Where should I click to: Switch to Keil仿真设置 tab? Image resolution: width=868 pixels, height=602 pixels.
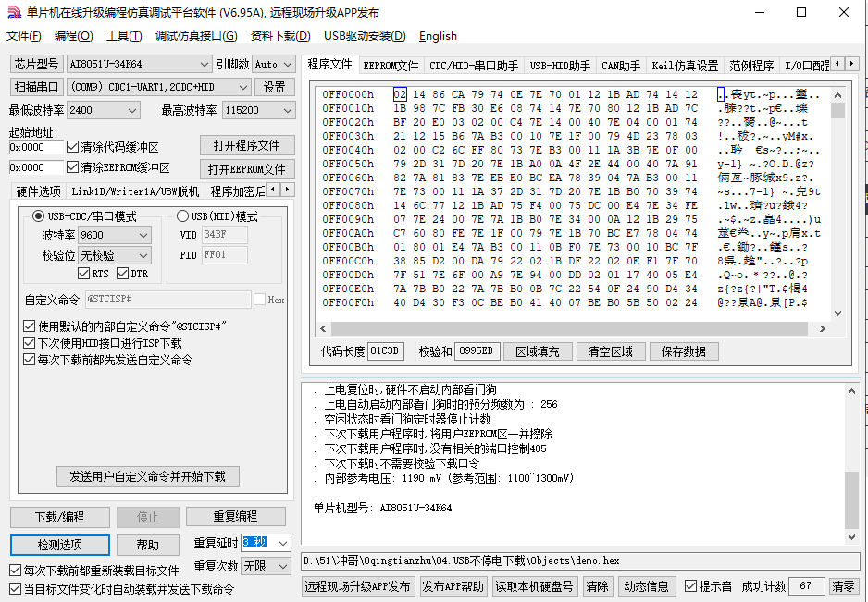[685, 66]
